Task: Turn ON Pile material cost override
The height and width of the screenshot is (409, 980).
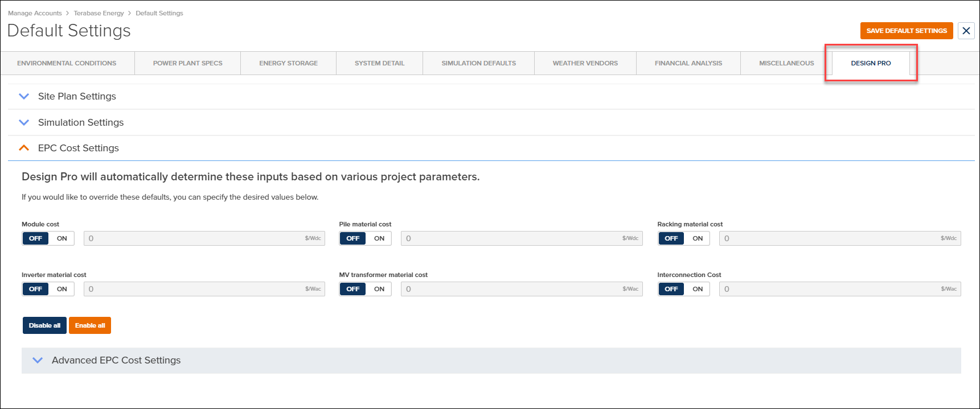Action: click(x=379, y=238)
